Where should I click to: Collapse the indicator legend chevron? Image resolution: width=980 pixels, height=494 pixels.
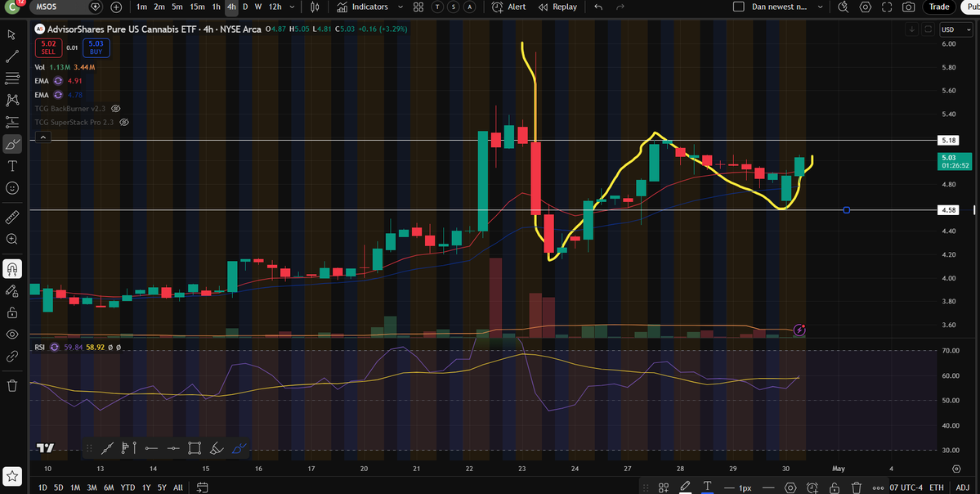43,137
